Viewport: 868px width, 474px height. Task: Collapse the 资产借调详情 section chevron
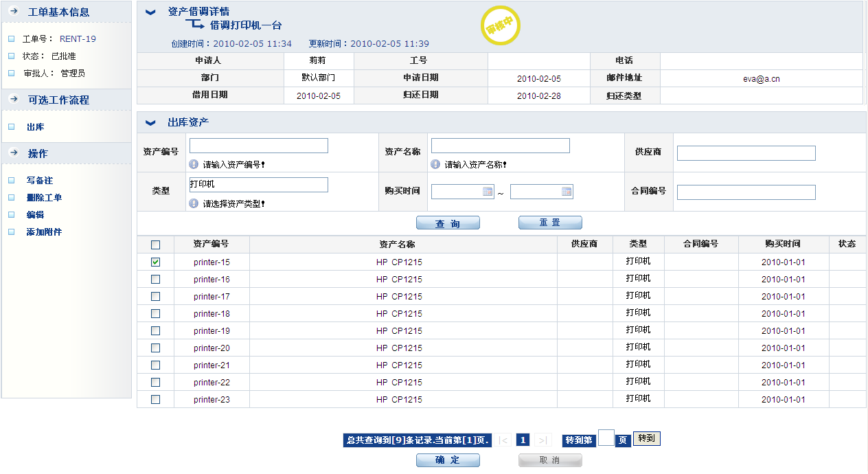click(150, 12)
